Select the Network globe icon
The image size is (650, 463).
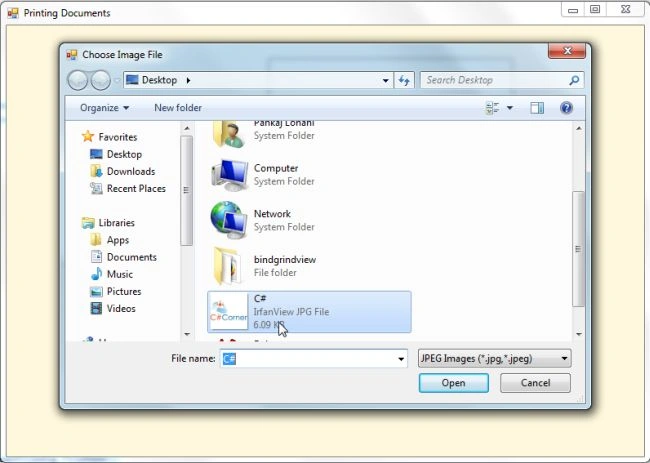pos(228,221)
